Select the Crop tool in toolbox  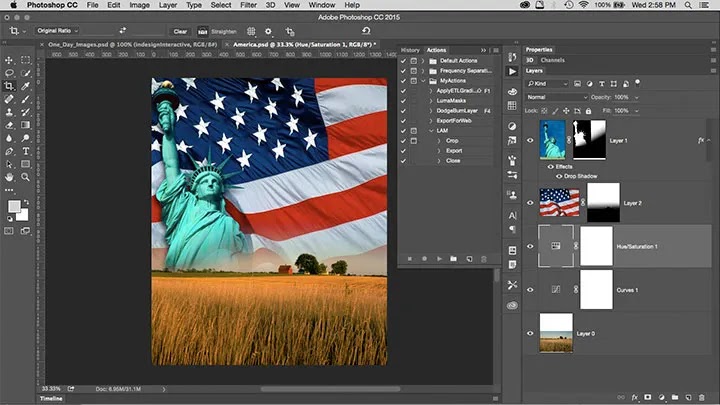[x=9, y=86]
